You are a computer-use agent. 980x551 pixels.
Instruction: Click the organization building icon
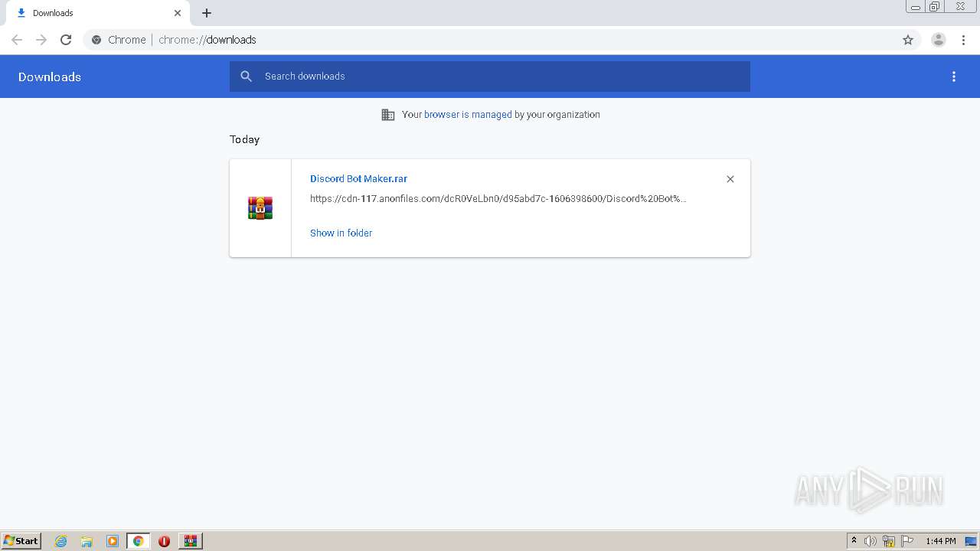coord(388,115)
